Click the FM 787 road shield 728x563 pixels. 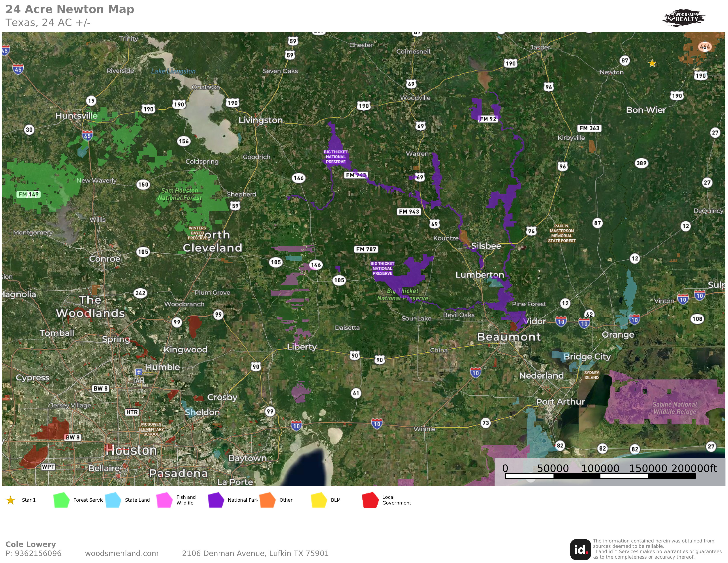366,249
